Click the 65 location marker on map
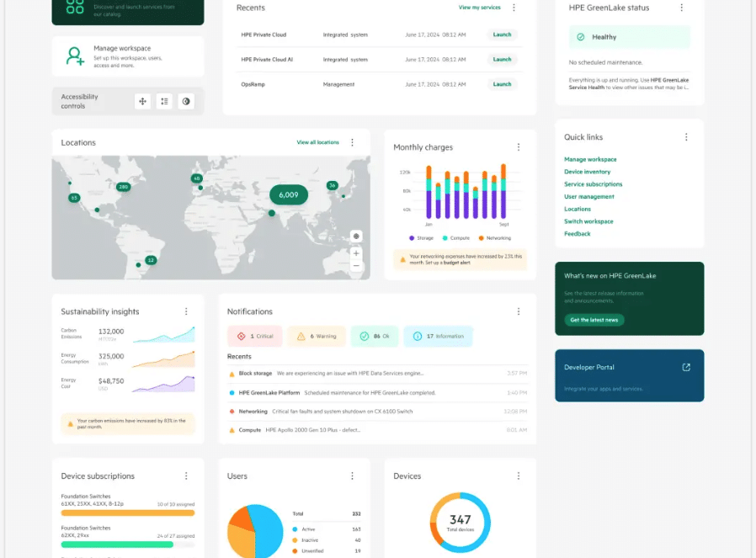Screen dimensions: 756x558 coord(74,198)
